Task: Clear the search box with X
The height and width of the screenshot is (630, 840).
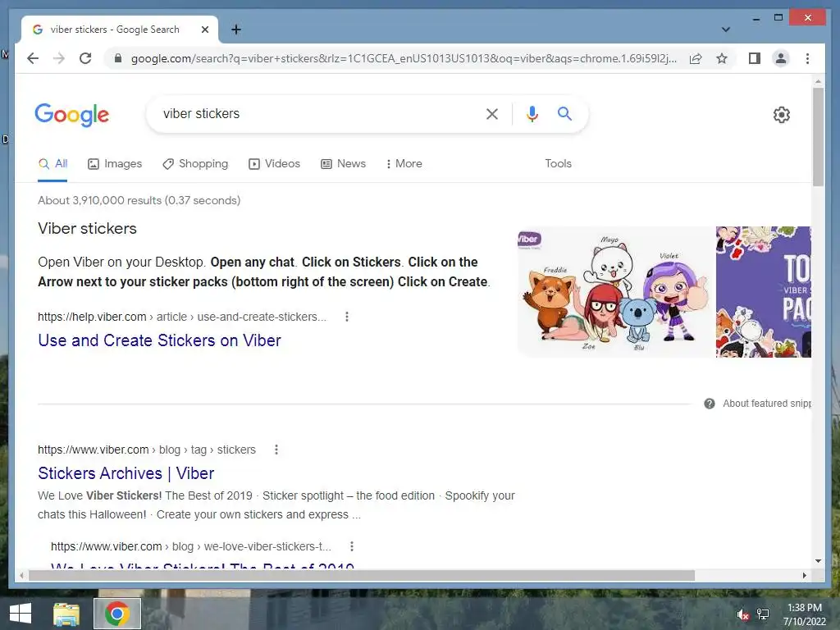Action: 492,113
